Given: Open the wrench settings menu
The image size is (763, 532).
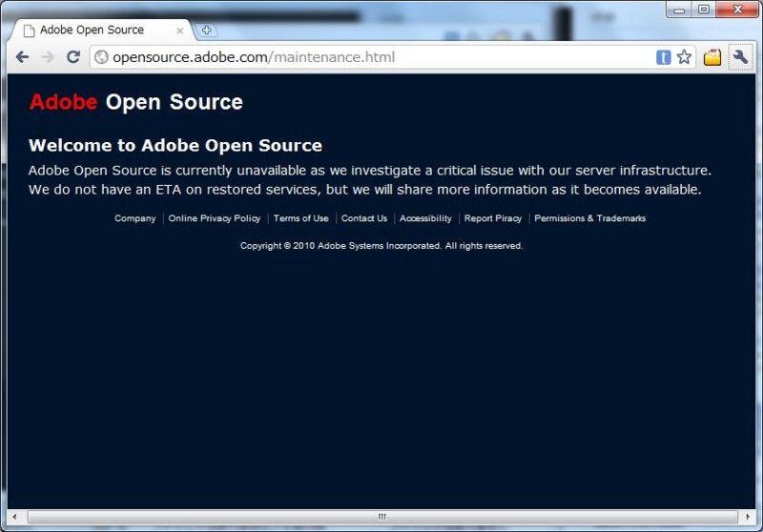Looking at the screenshot, I should pyautogui.click(x=740, y=57).
